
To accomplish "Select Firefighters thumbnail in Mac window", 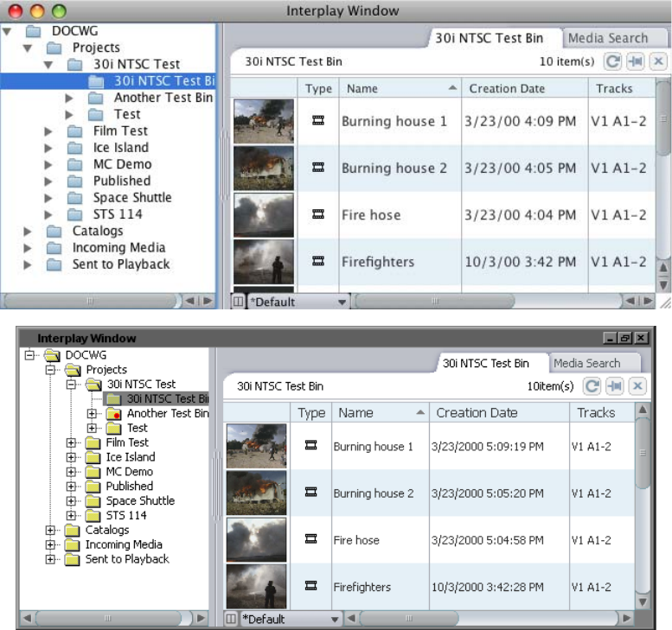I will click(264, 262).
